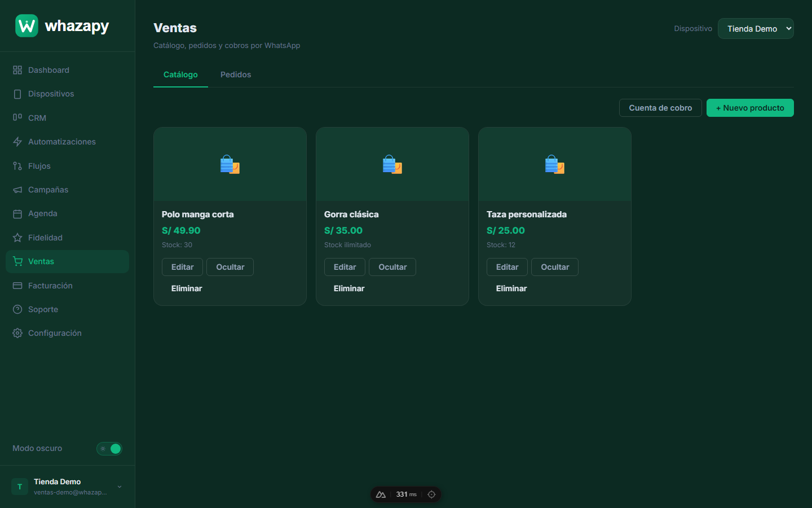
Task: Navigate to Flujos
Action: tap(67, 166)
